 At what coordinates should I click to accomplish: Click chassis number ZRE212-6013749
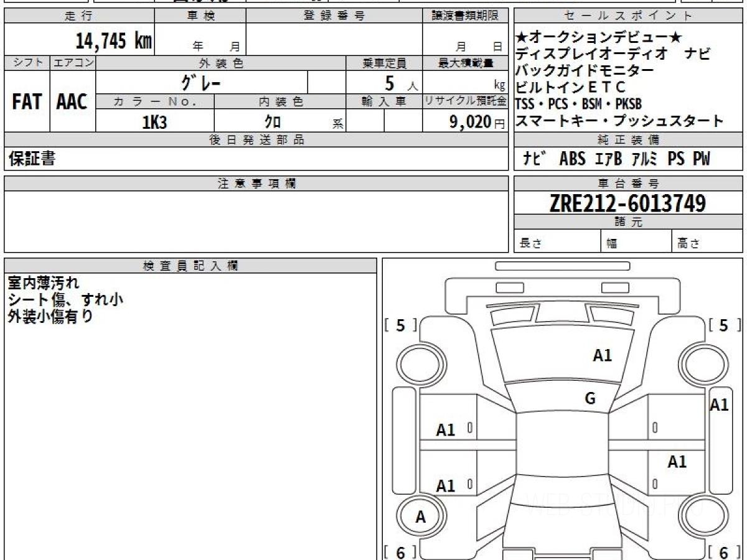627,203
